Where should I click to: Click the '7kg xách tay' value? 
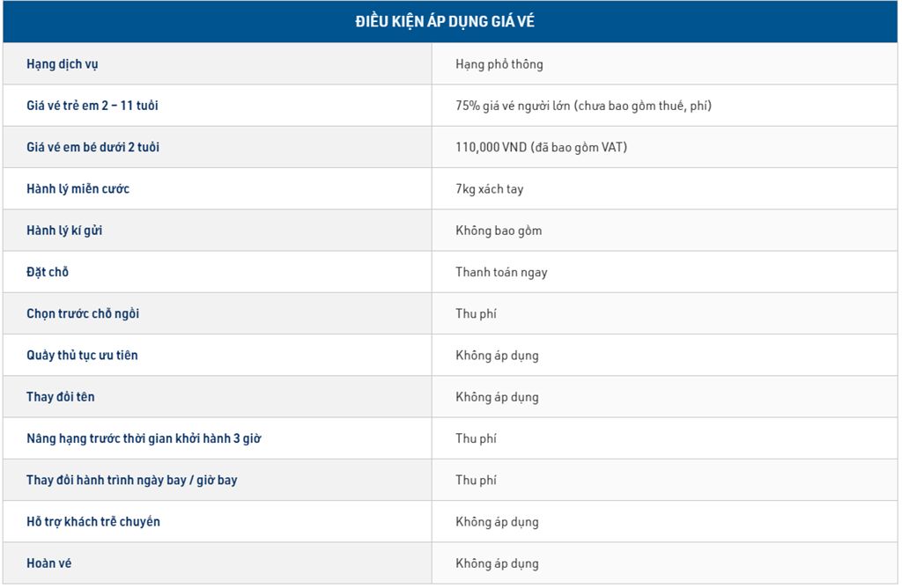coord(490,189)
